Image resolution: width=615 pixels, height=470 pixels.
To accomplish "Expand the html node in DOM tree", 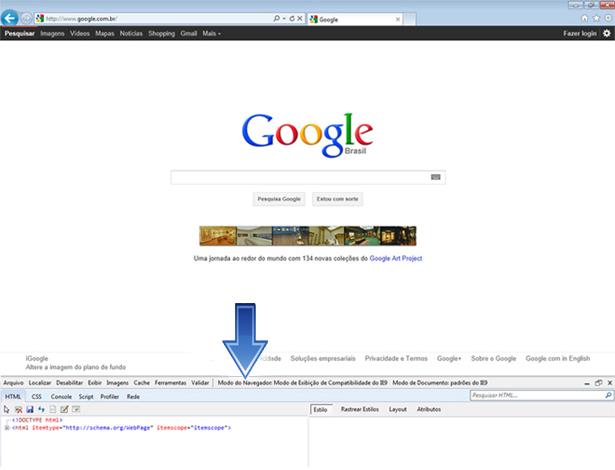I will [x=7, y=428].
